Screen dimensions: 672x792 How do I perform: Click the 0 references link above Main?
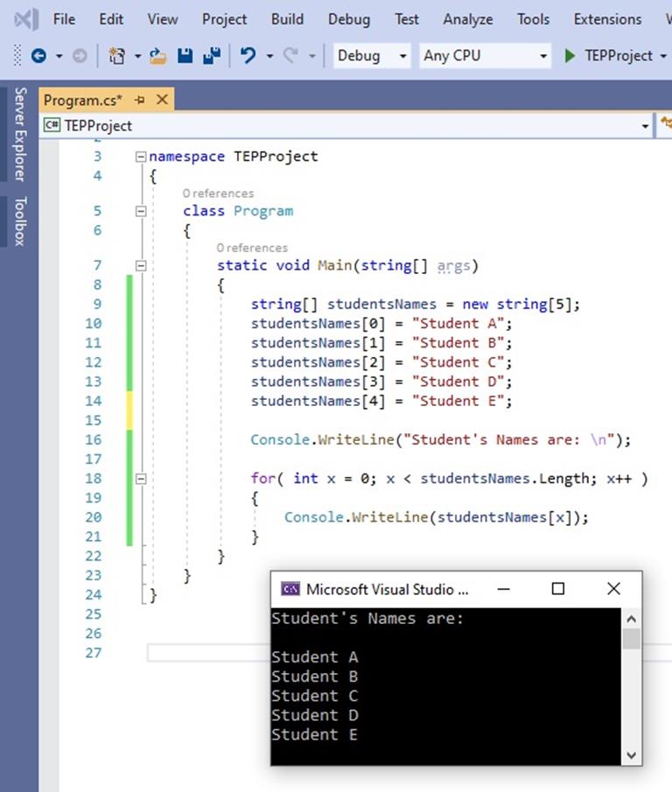252,248
